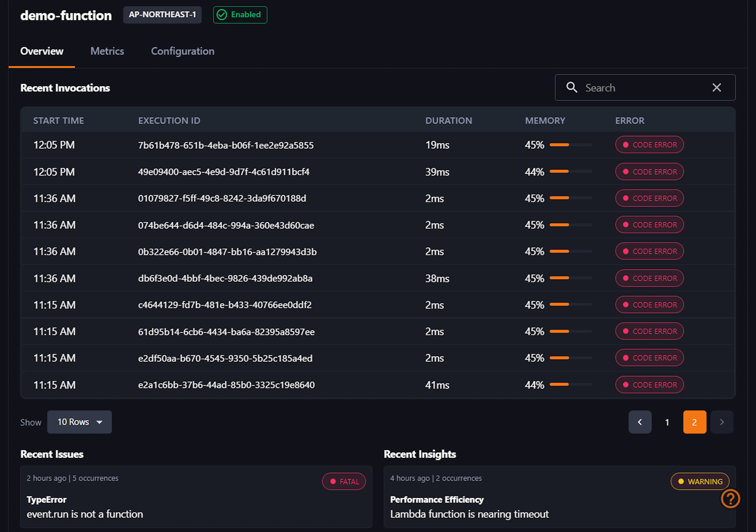
Task: Expand the 10 Rows dropdown
Action: coord(79,422)
